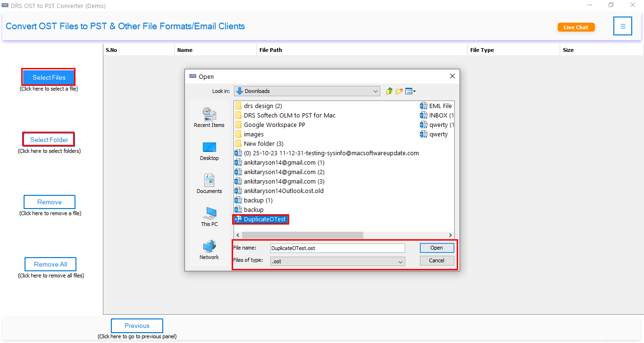Screen dimensions: 644x343
Task: Click DuplicateOTest file icon
Action: click(238, 219)
